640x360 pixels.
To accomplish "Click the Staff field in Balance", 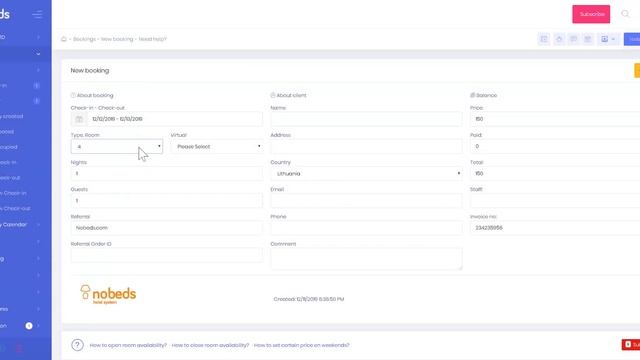I will pos(555,201).
